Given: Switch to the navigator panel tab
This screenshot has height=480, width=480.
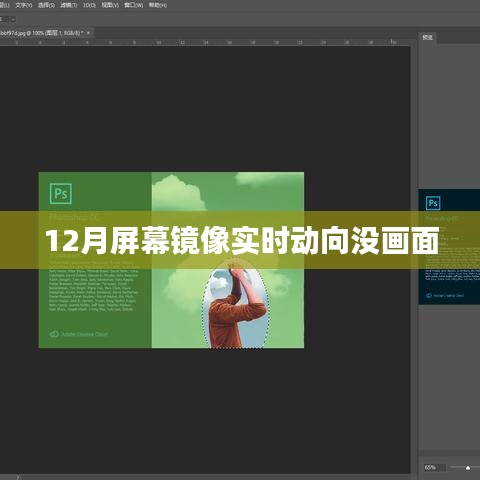Looking at the screenshot, I should 428,37.
